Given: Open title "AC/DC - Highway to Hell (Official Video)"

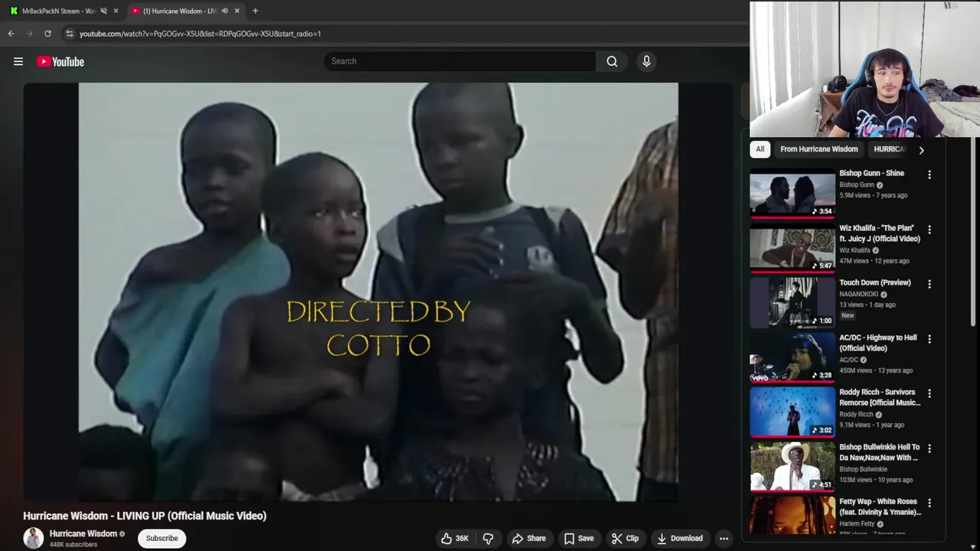Looking at the screenshot, I should (x=877, y=343).
